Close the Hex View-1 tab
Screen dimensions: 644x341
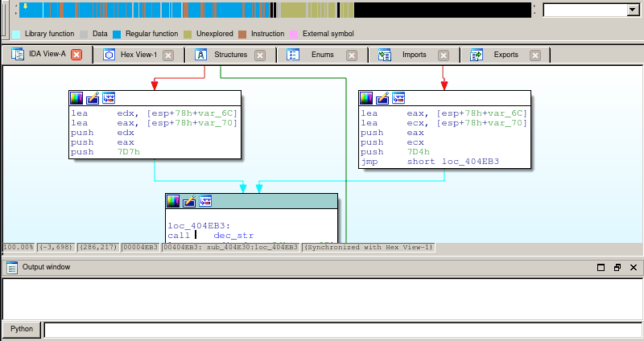[168, 55]
